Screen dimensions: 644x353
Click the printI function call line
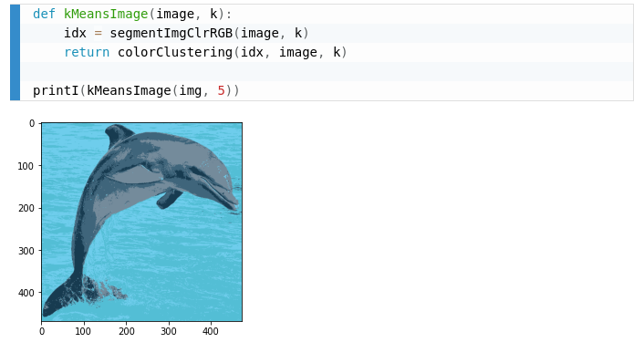coord(136,90)
